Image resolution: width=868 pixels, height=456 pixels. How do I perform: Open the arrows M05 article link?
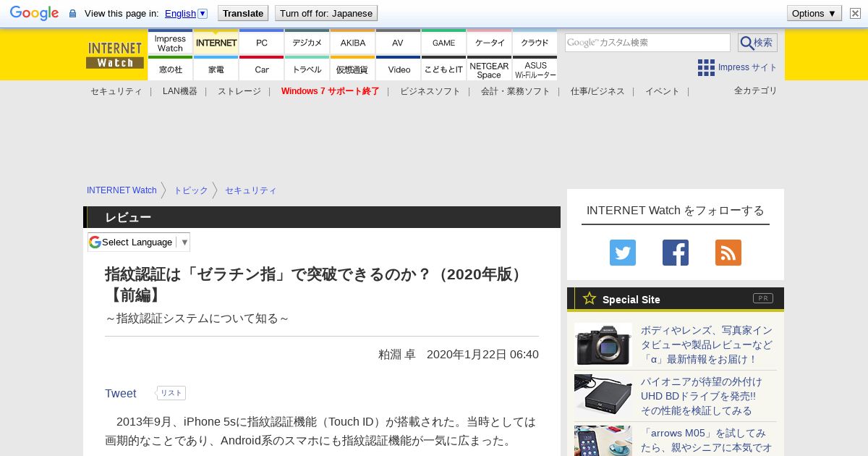click(x=707, y=441)
